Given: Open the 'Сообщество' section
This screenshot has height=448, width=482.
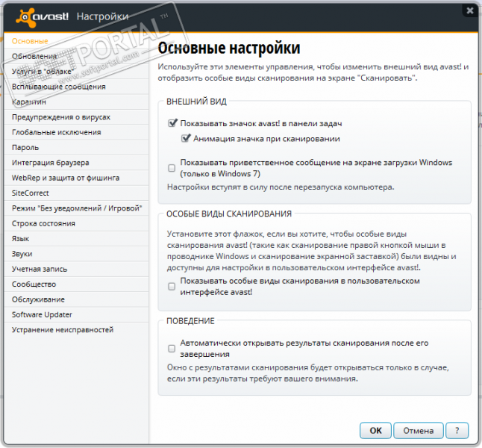Looking at the screenshot, I should (76, 284).
